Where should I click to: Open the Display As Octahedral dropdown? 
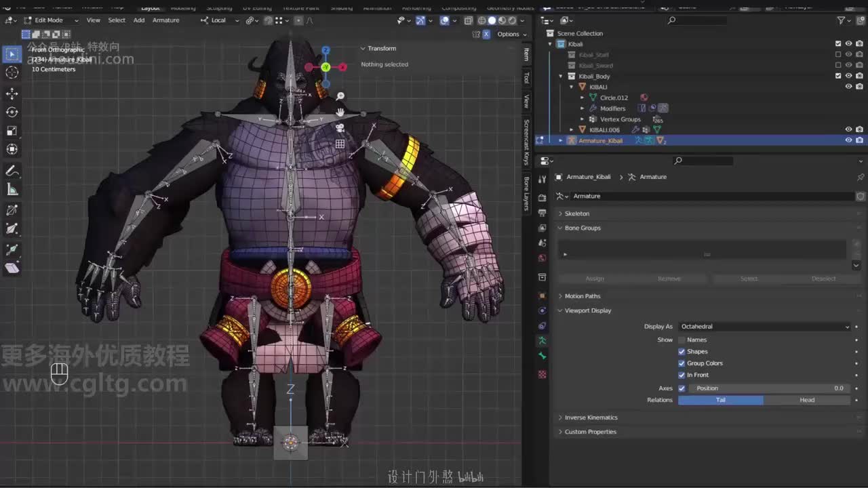pyautogui.click(x=764, y=327)
